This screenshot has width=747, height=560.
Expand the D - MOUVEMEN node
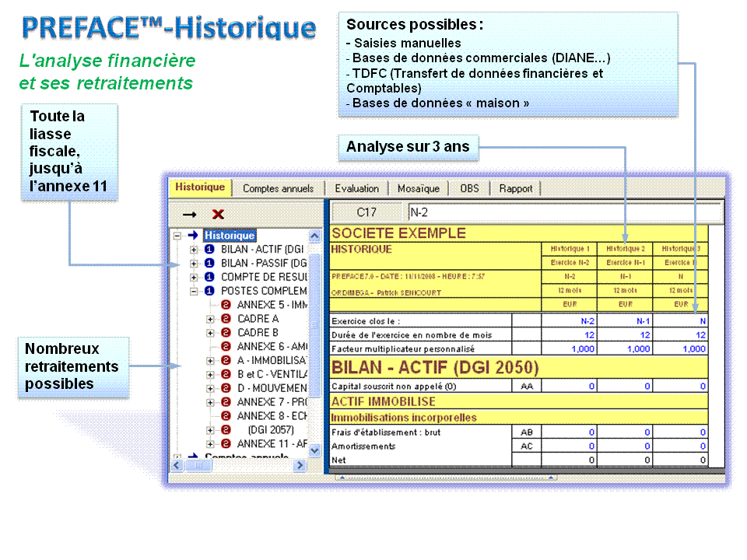pyautogui.click(x=210, y=388)
